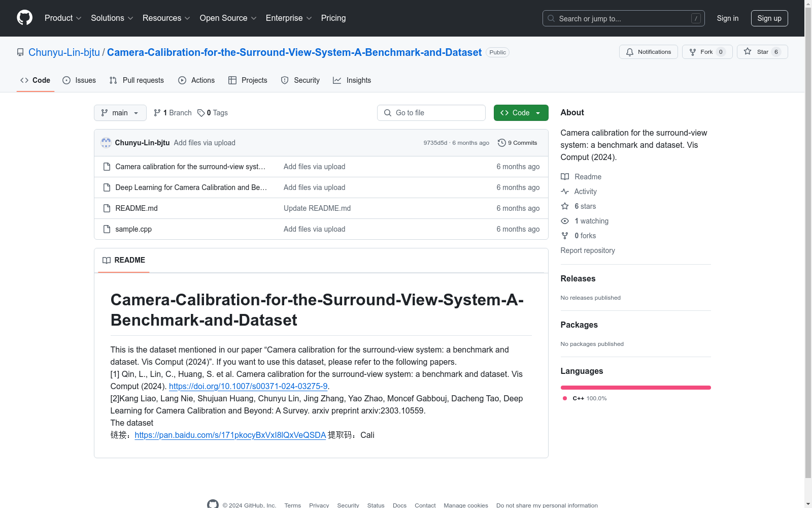Open the Pricing page

(333, 18)
